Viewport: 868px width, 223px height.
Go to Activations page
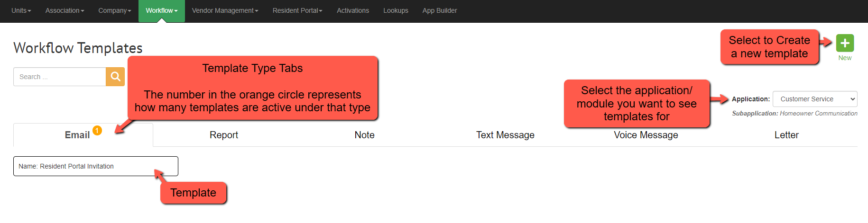tap(352, 10)
